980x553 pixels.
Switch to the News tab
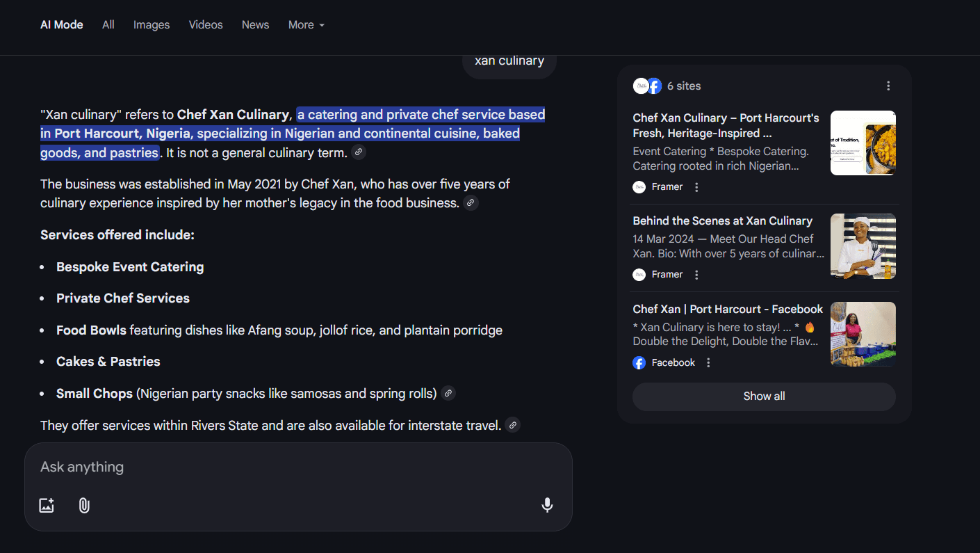click(255, 24)
